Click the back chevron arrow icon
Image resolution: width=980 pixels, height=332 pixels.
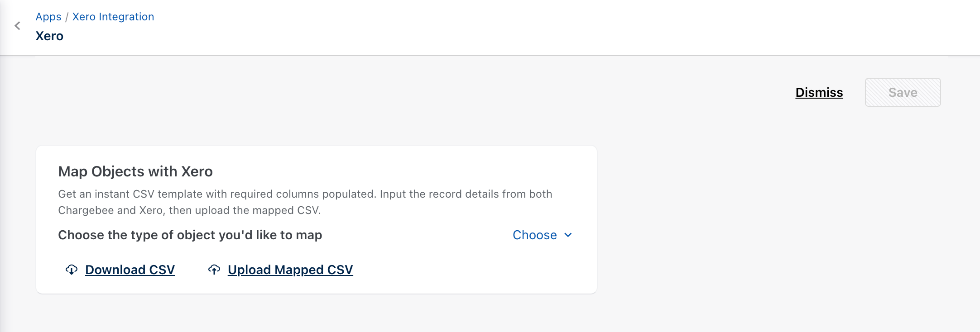tap(18, 26)
